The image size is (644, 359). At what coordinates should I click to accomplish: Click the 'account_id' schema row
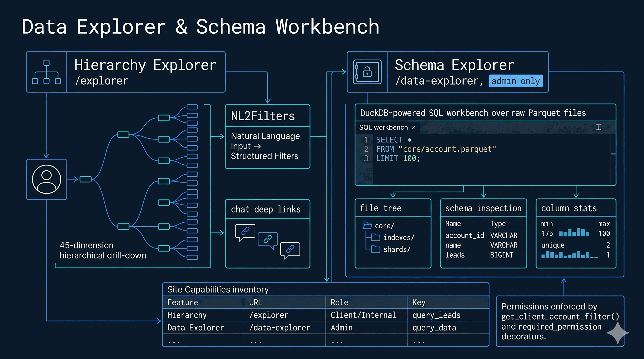coord(481,235)
